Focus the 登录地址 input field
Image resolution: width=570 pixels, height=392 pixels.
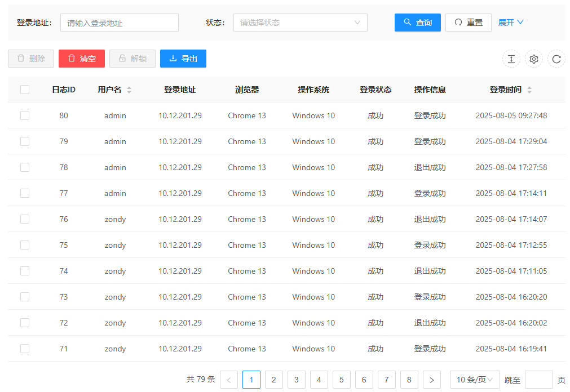[119, 23]
